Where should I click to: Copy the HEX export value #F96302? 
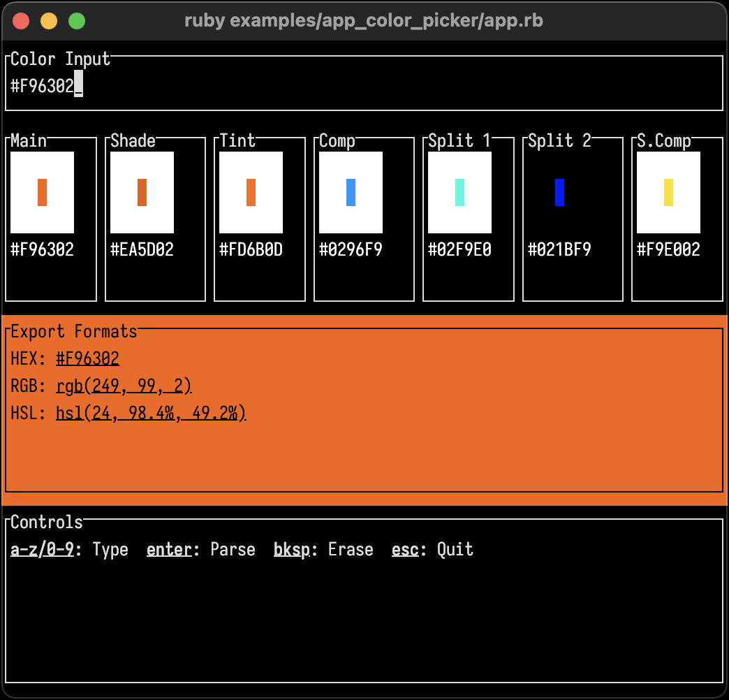tap(87, 358)
